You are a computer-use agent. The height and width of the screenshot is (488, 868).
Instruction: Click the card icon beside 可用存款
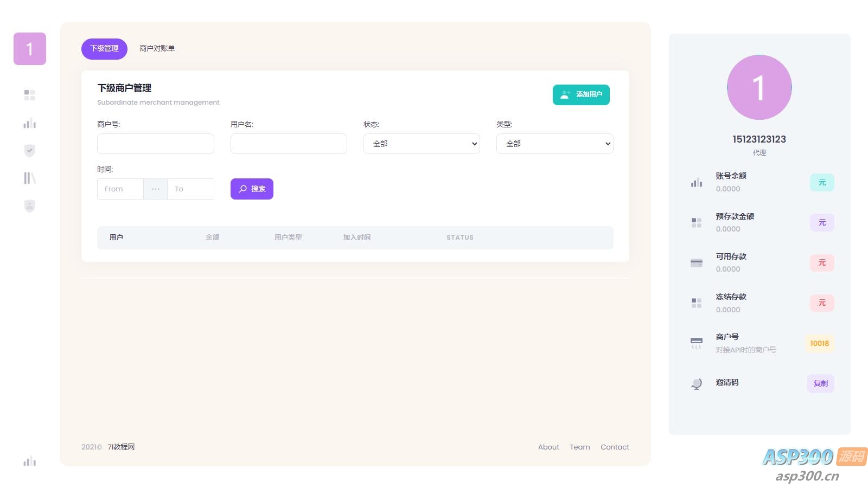coord(697,263)
